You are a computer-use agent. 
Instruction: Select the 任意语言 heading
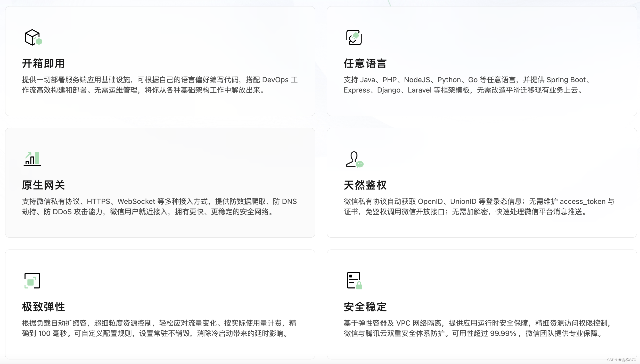(x=365, y=63)
